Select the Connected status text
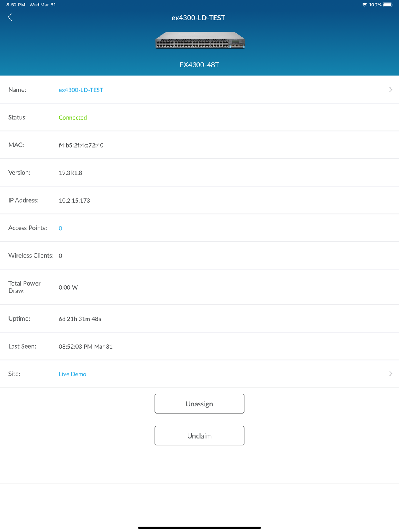The height and width of the screenshot is (532, 399). tap(73, 118)
